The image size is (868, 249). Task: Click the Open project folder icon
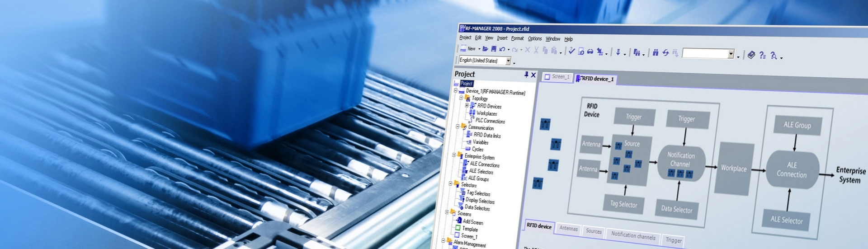click(x=485, y=49)
